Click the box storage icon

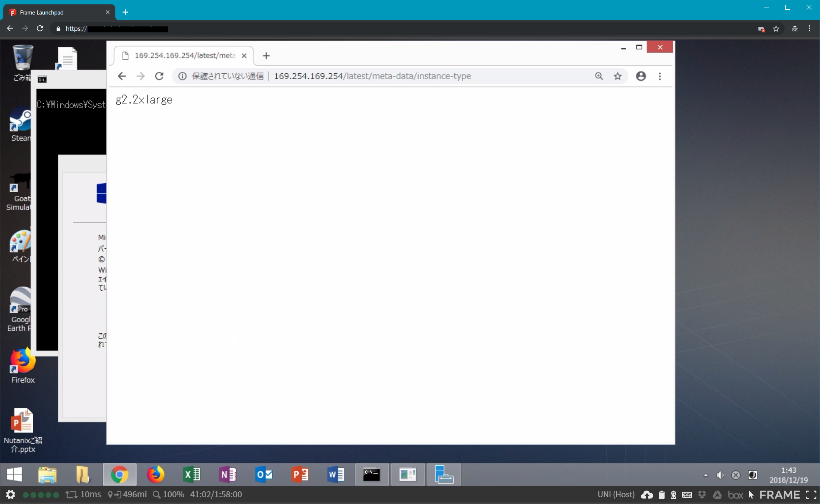point(735,495)
